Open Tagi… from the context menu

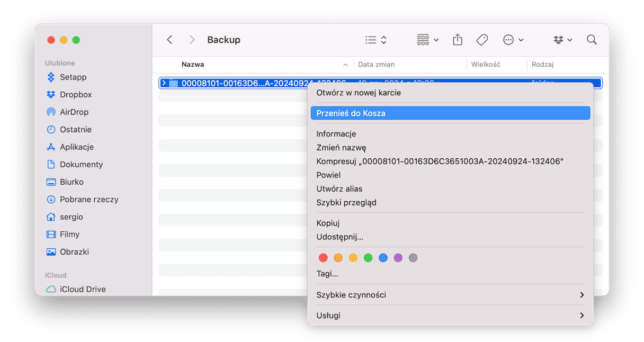click(327, 274)
